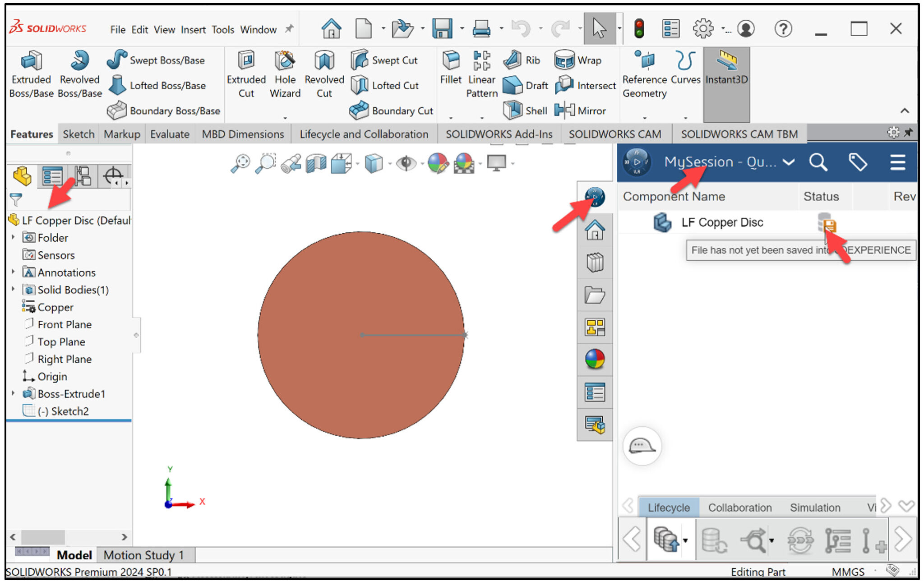Expand the Boss-Extrude1 tree item
The image size is (924, 581).
[12, 394]
